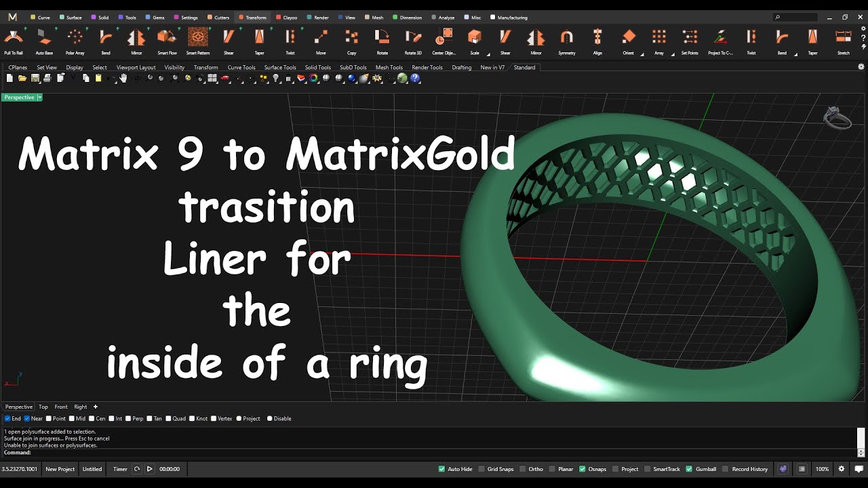
Task: Click the search field in the title bar
Action: click(795, 17)
